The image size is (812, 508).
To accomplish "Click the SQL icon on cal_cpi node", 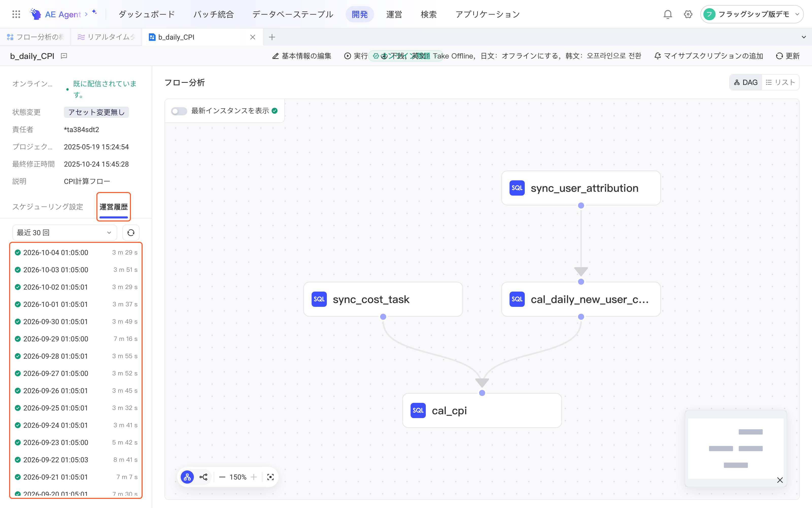I will tap(418, 410).
